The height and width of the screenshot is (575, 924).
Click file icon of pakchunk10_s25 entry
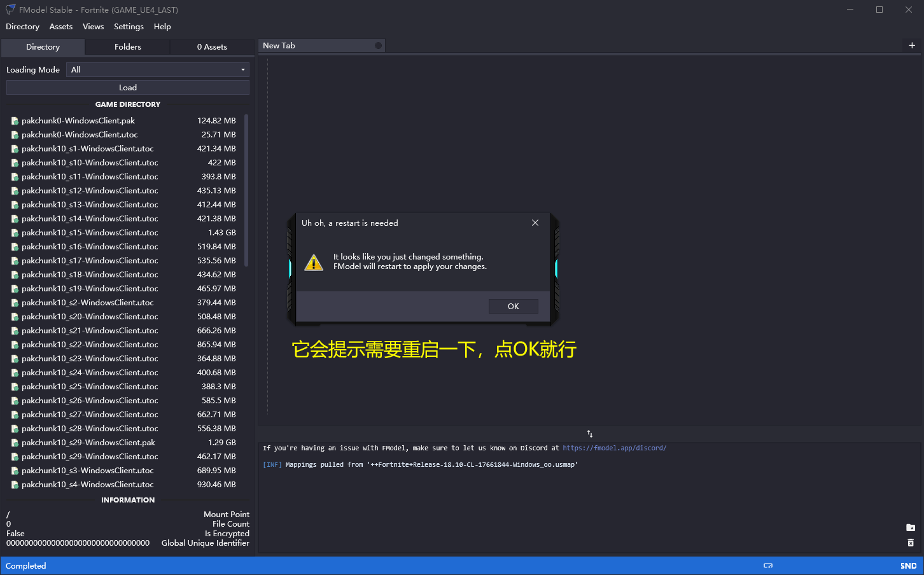tap(15, 387)
